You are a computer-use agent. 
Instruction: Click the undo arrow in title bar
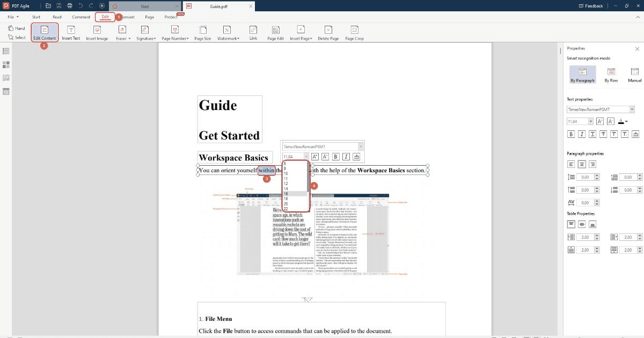(x=80, y=6)
